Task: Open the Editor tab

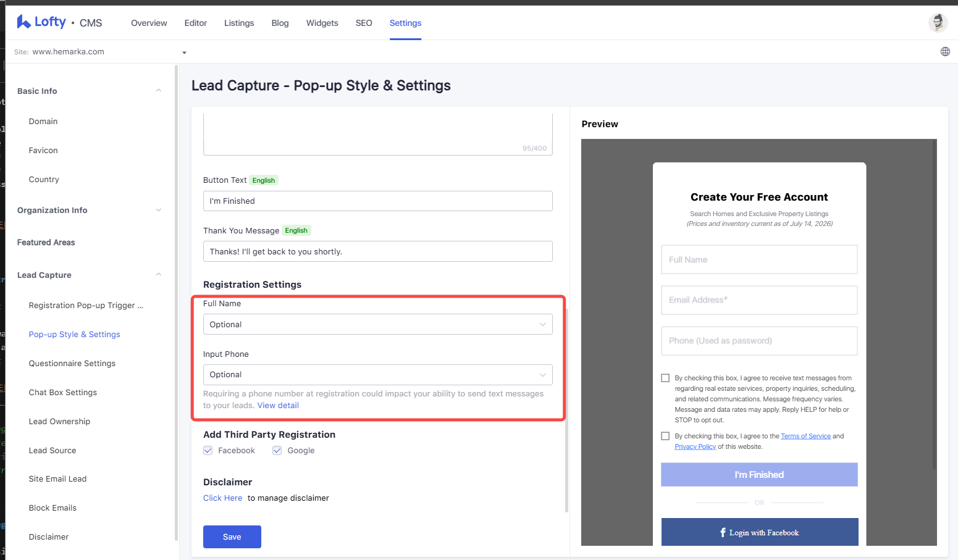Action: pos(195,23)
